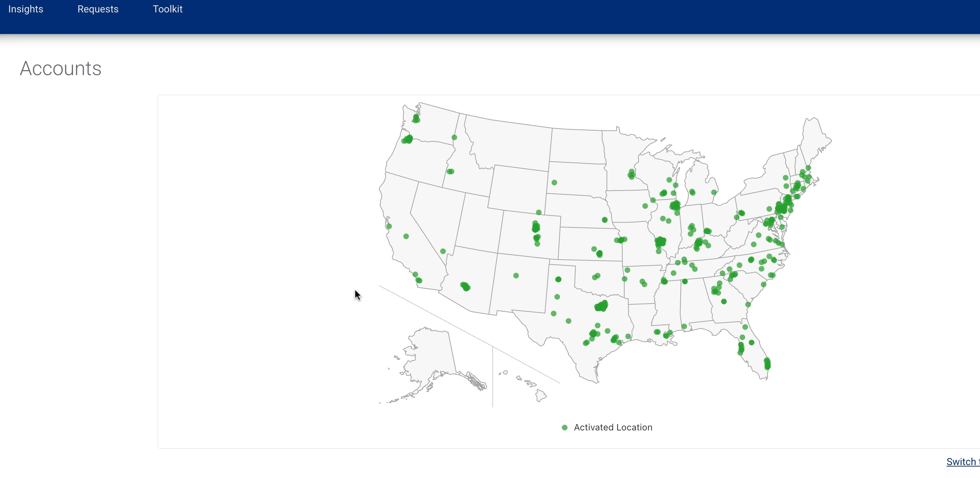980x480 pixels.
Task: Click the Montana state on the map
Action: (510, 142)
